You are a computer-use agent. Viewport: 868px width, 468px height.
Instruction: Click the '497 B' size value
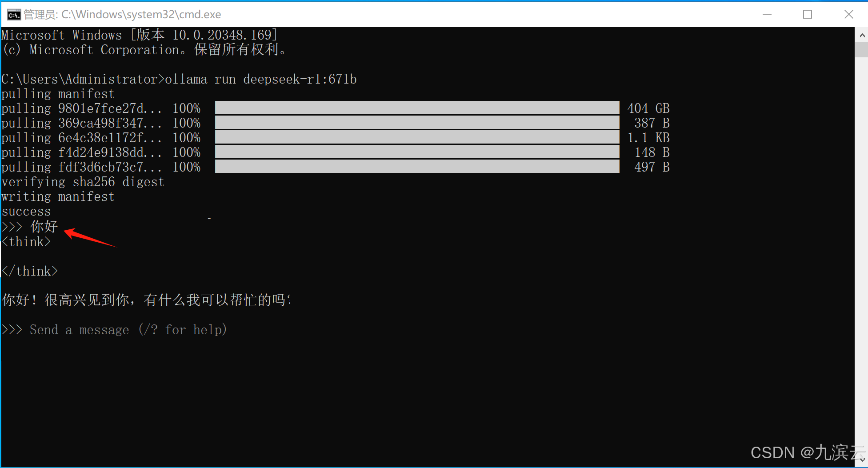652,167
